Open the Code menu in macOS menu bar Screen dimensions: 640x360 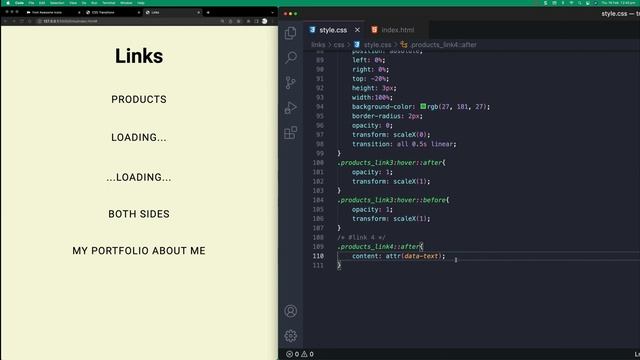(19, 3)
